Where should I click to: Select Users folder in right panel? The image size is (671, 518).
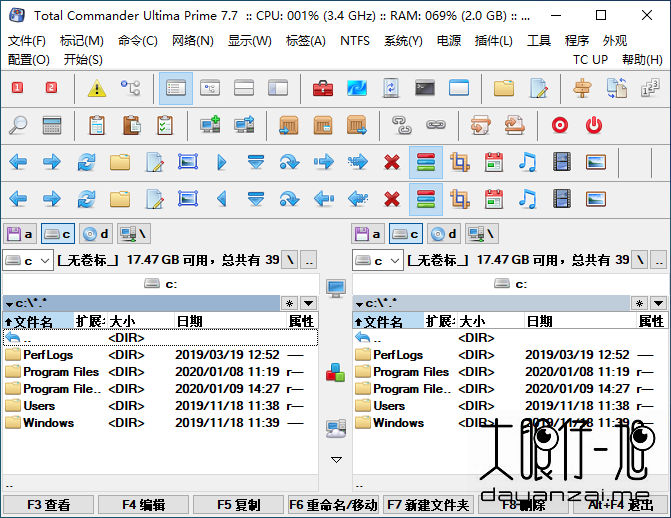[510, 406]
